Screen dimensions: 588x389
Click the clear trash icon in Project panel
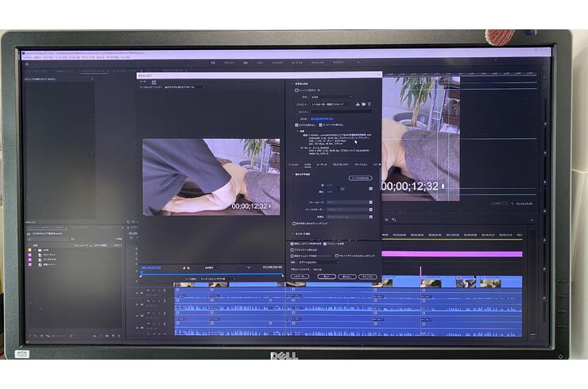(119, 336)
